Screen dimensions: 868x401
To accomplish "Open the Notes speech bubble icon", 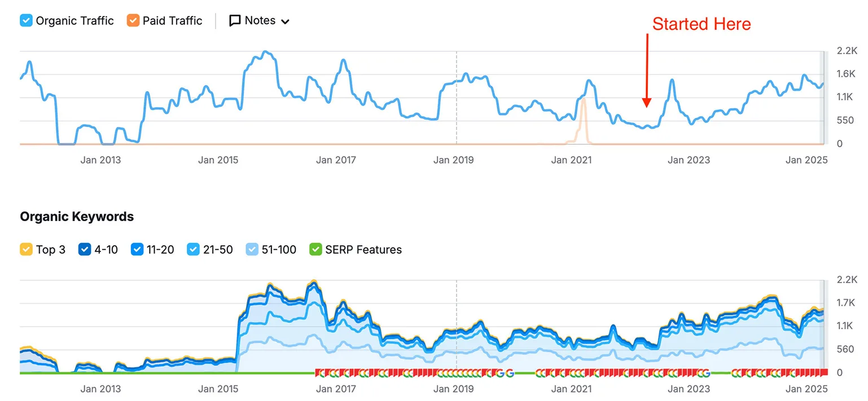I will point(236,20).
